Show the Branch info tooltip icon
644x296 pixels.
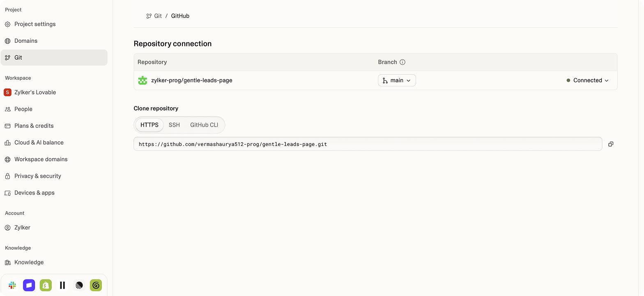[402, 62]
